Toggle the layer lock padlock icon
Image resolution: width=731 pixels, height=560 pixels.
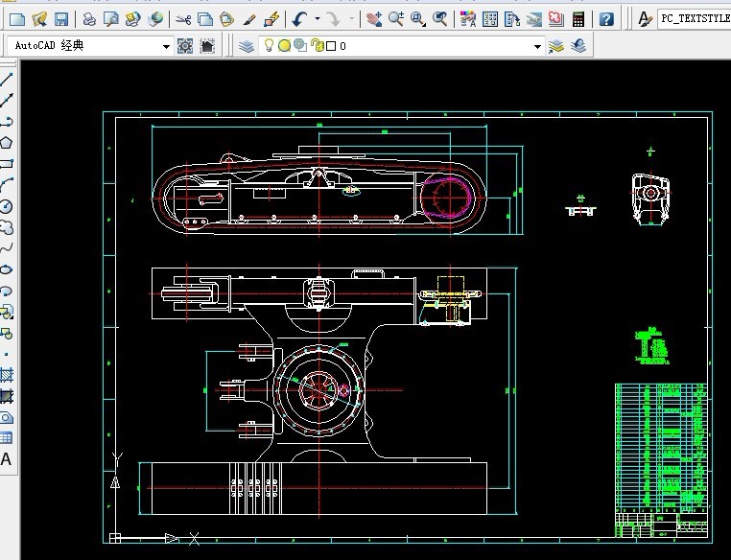316,45
